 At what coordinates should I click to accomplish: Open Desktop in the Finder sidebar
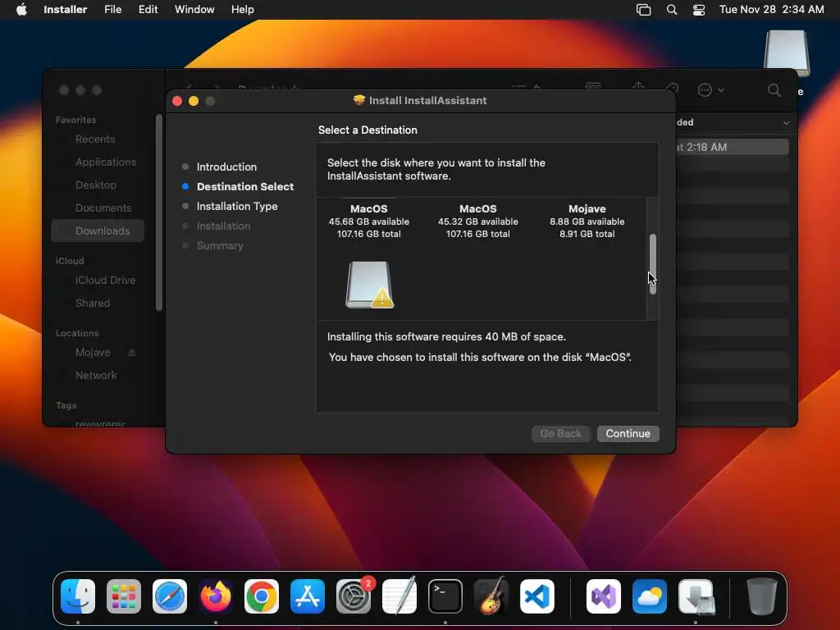[96, 185]
